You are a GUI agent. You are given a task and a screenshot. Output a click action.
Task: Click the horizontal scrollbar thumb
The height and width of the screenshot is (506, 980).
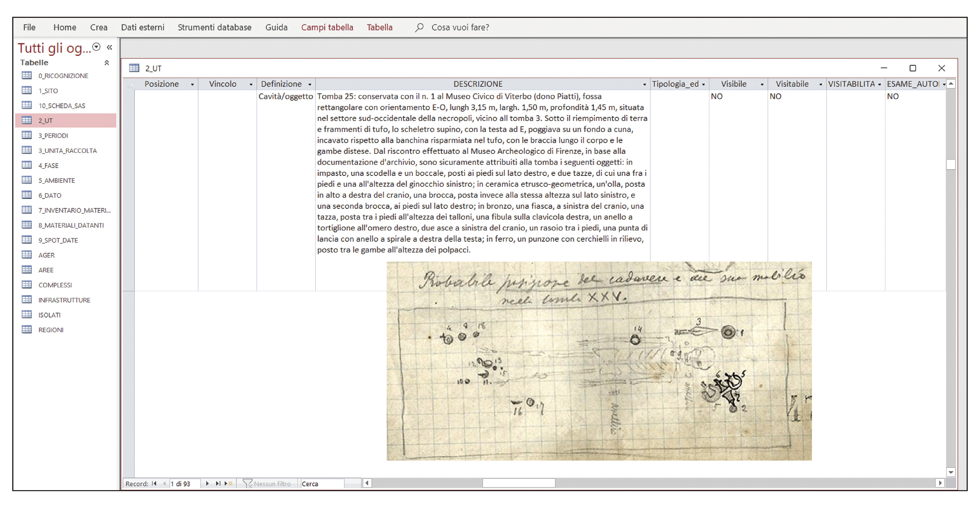pyautogui.click(x=518, y=483)
